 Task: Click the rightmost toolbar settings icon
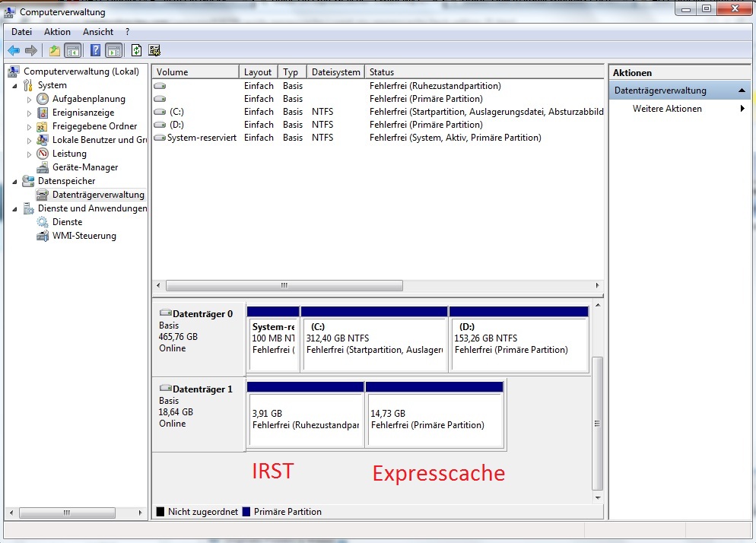(154, 50)
